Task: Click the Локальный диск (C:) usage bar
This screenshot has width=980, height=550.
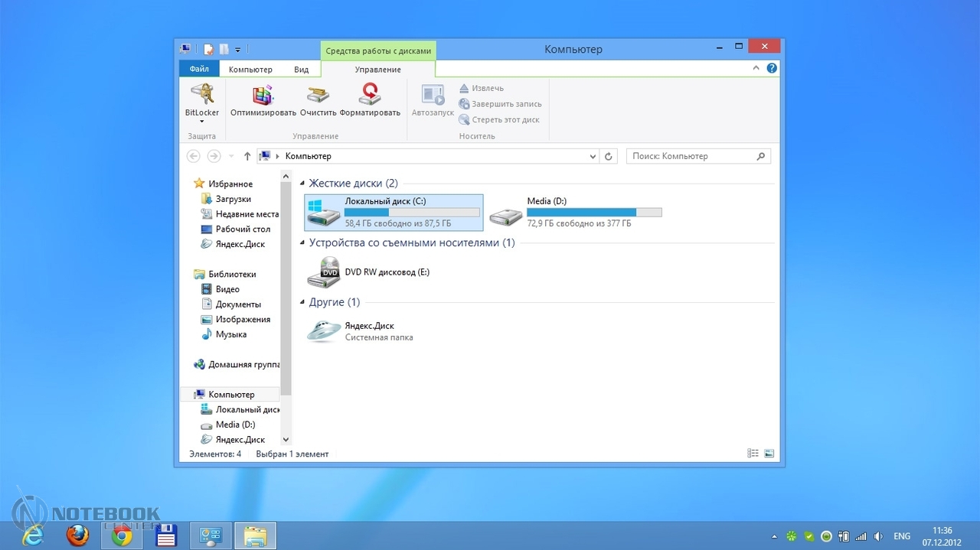Action: [x=412, y=213]
